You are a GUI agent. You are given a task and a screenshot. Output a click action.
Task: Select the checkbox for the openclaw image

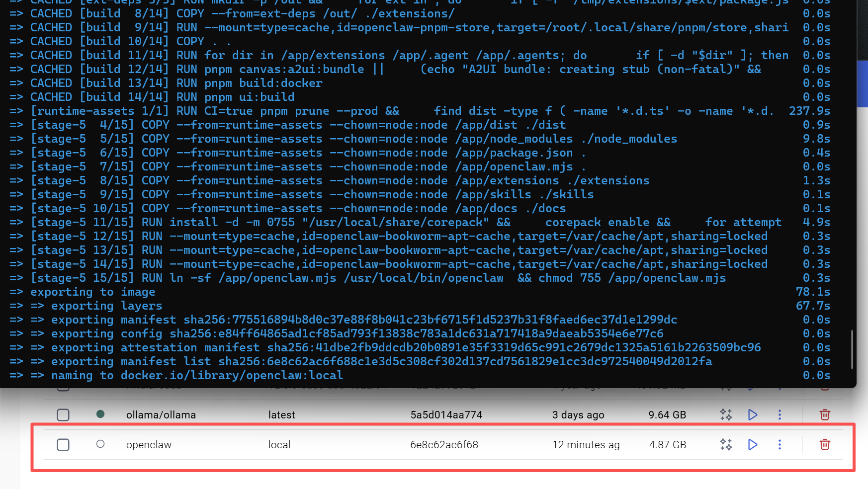tap(63, 445)
